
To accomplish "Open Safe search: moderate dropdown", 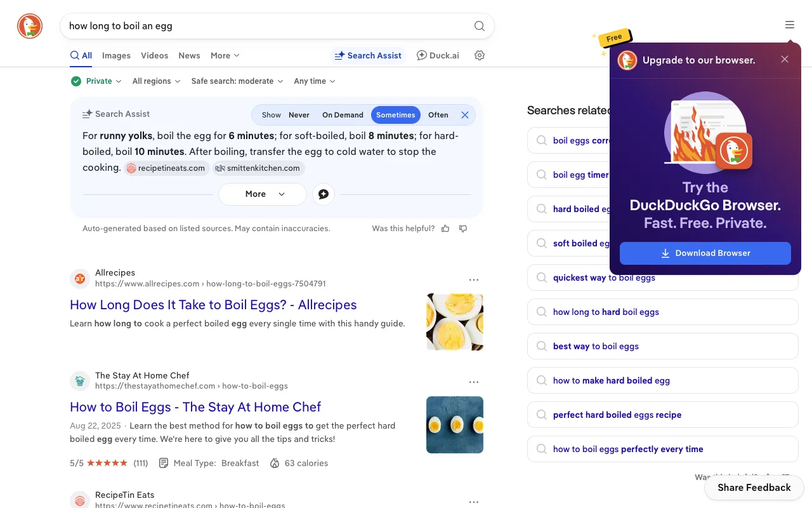I will [237, 81].
